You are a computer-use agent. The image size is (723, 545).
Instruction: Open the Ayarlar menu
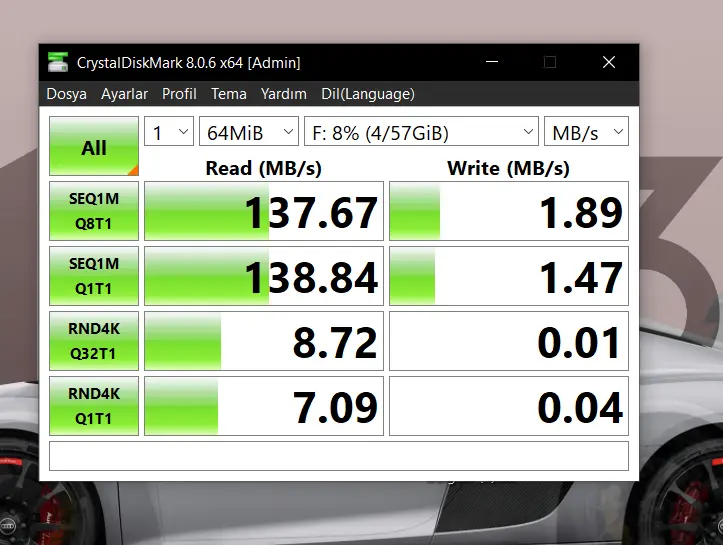pyautogui.click(x=124, y=94)
